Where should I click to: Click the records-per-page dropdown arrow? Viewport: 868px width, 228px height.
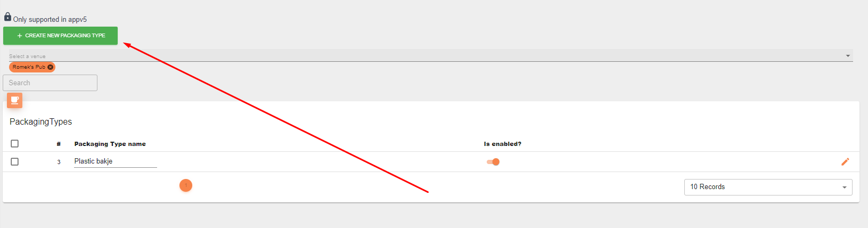pos(845,188)
